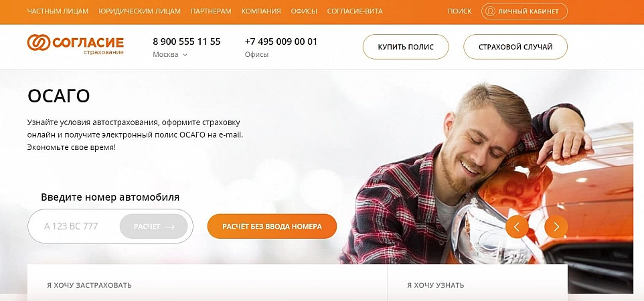Click the user profile icon in Личный кабинет
644x301 pixels.
click(x=490, y=11)
